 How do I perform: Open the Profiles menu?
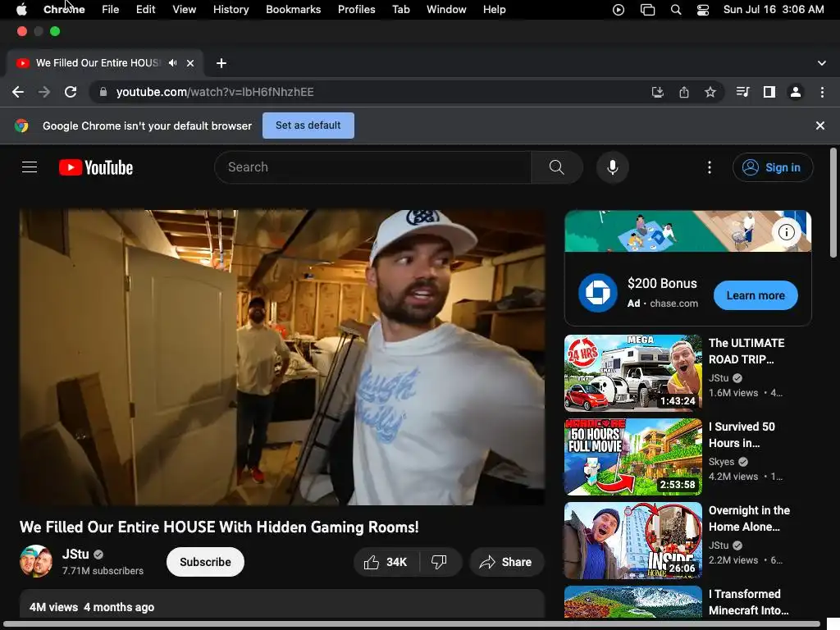click(356, 10)
